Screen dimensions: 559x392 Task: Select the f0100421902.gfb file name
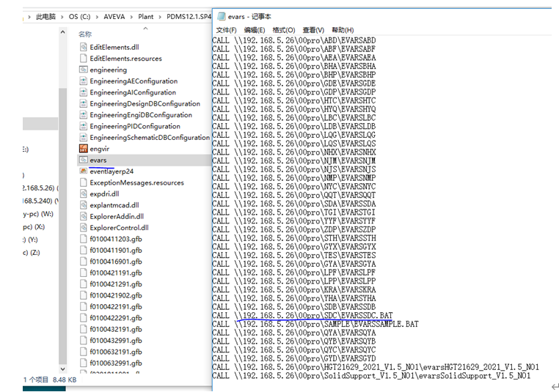[116, 295]
